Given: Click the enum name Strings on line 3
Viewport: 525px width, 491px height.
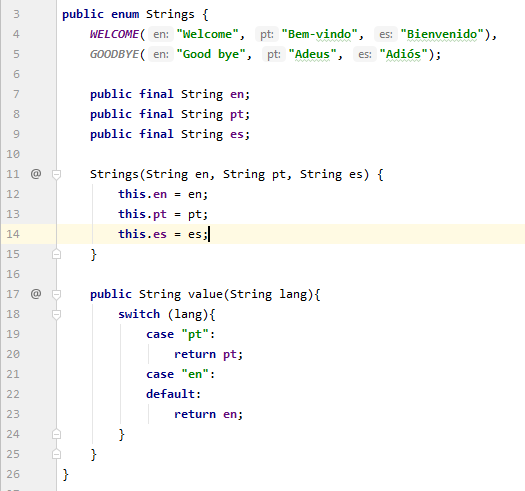Looking at the screenshot, I should pyautogui.click(x=170, y=15).
